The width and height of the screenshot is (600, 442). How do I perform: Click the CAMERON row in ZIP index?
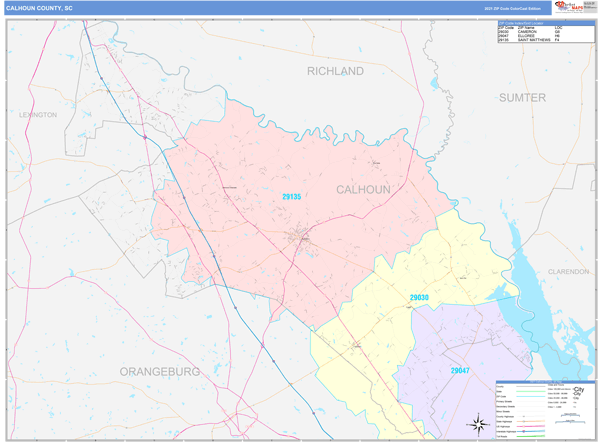546,32
